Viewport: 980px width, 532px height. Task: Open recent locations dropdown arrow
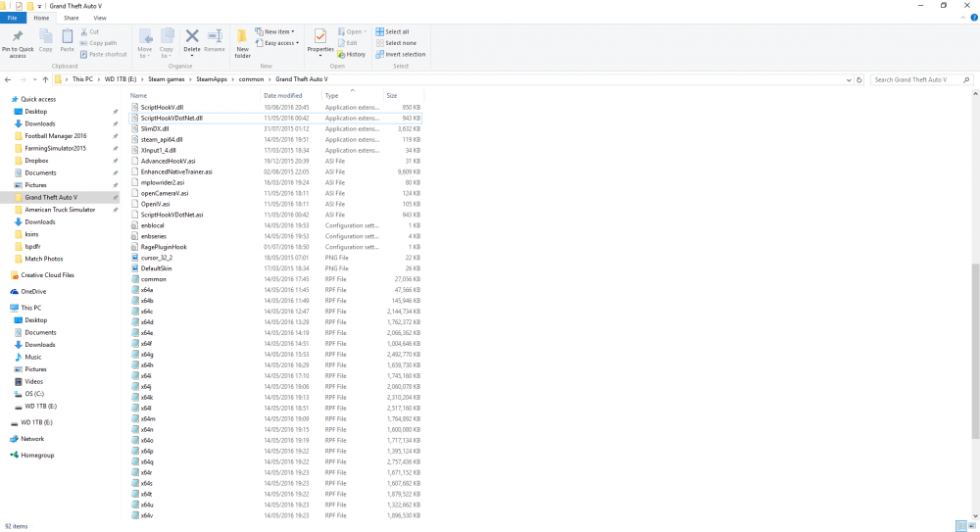tap(34, 80)
